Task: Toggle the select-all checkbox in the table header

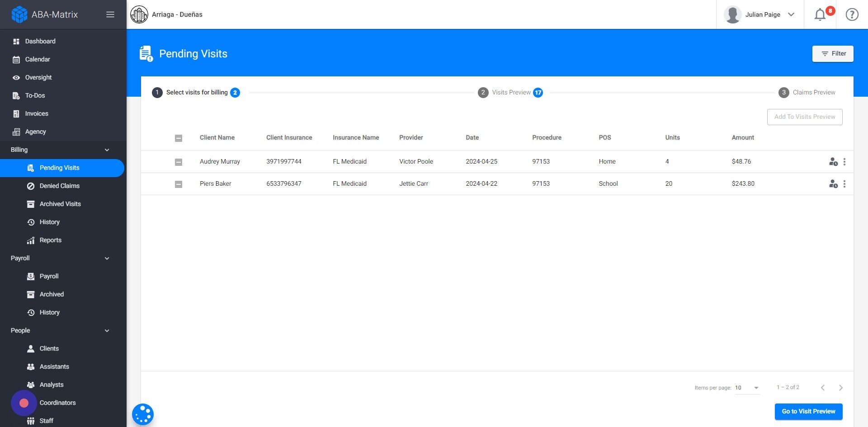Action: (179, 139)
